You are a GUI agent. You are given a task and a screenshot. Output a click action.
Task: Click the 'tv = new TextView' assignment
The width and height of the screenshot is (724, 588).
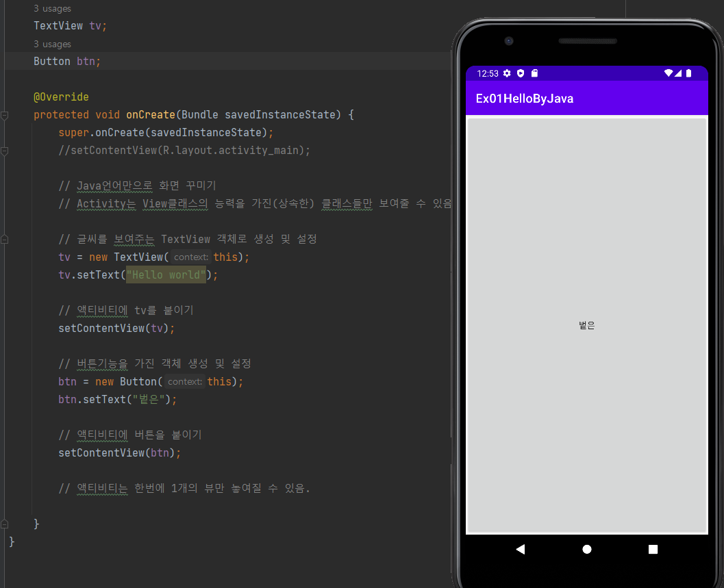point(153,257)
